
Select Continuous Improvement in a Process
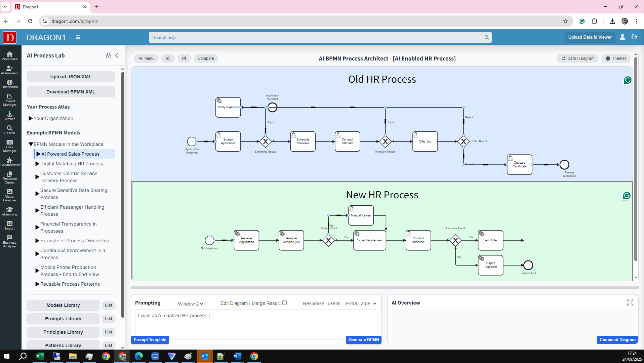coord(73,254)
